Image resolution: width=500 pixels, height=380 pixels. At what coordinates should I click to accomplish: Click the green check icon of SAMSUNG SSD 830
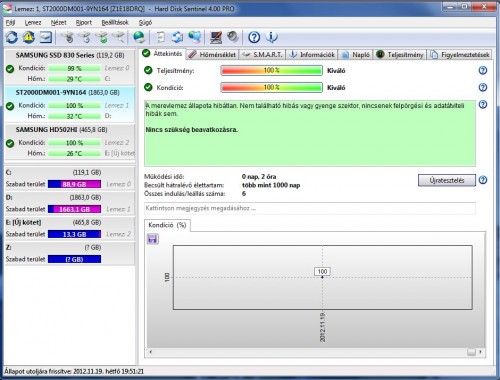[10, 69]
